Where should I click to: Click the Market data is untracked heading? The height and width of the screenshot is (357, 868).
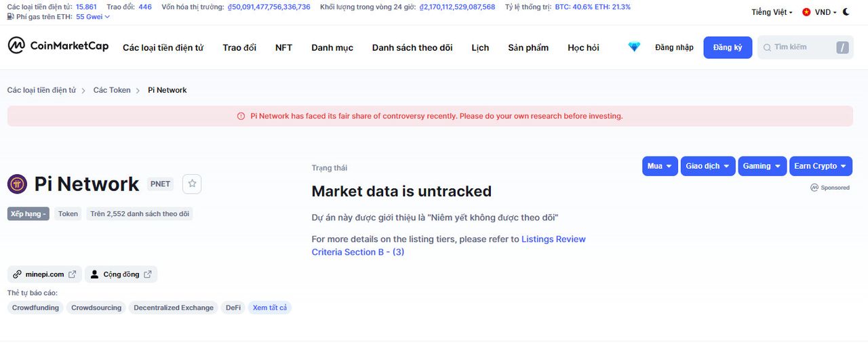point(401,191)
